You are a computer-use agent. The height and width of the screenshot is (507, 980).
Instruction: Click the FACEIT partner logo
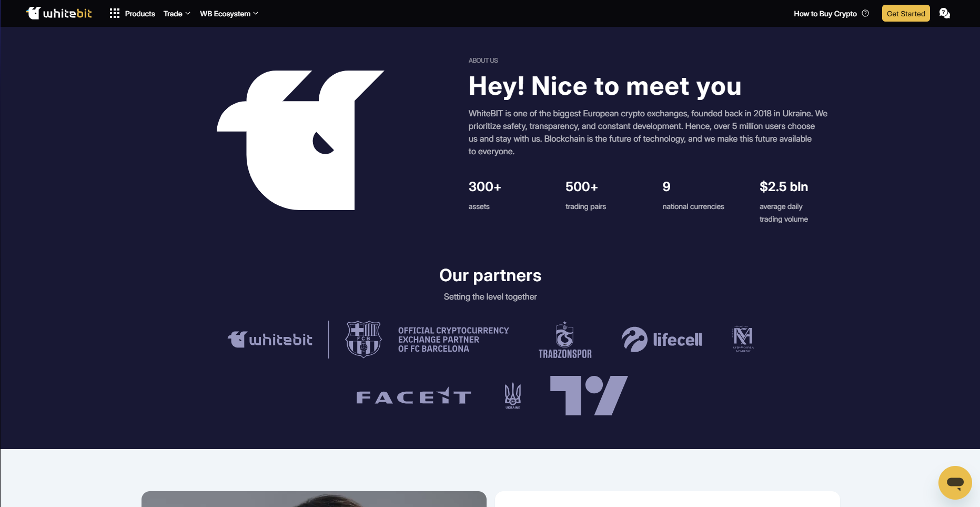pyautogui.click(x=413, y=396)
